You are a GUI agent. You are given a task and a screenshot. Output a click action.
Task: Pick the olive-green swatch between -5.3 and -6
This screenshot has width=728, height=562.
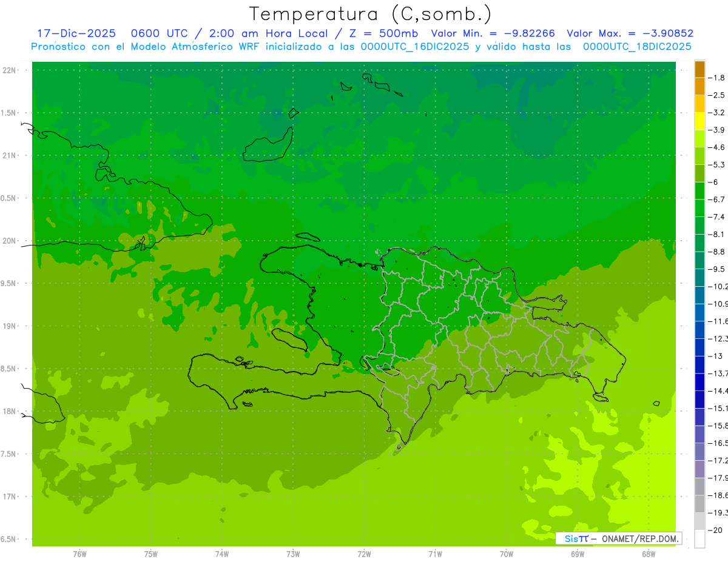pyautogui.click(x=699, y=173)
